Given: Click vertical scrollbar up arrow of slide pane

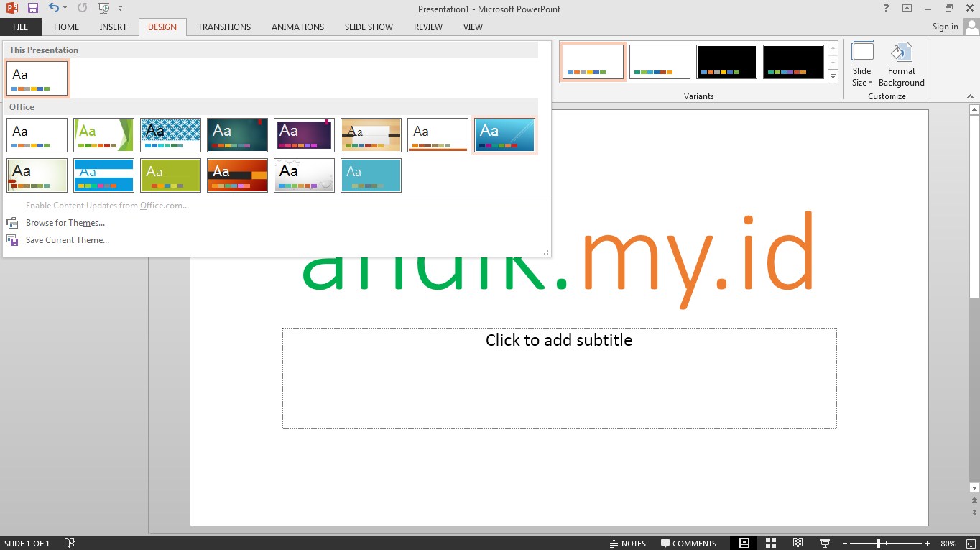Looking at the screenshot, I should (x=974, y=111).
